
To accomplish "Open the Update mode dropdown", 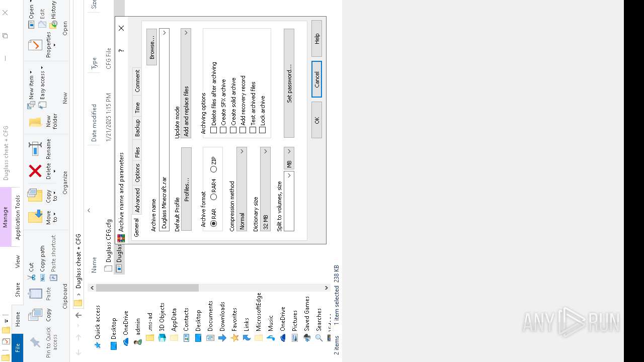I will pyautogui.click(x=186, y=83).
